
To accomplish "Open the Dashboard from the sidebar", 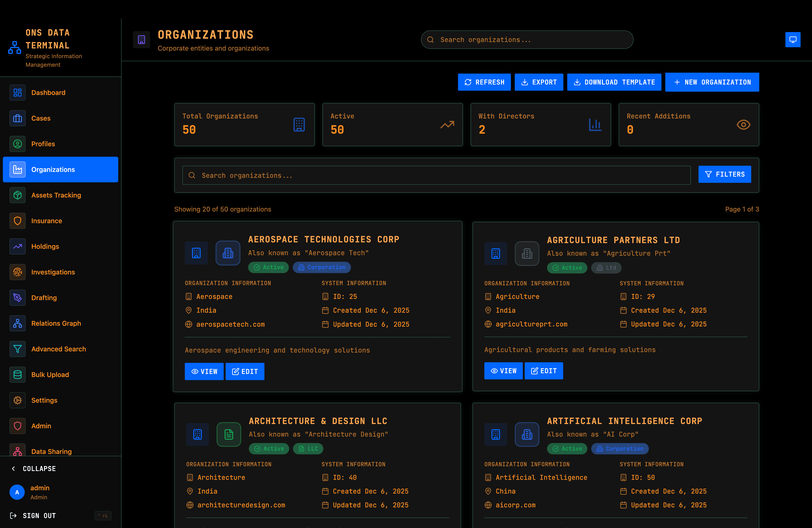I will (48, 92).
